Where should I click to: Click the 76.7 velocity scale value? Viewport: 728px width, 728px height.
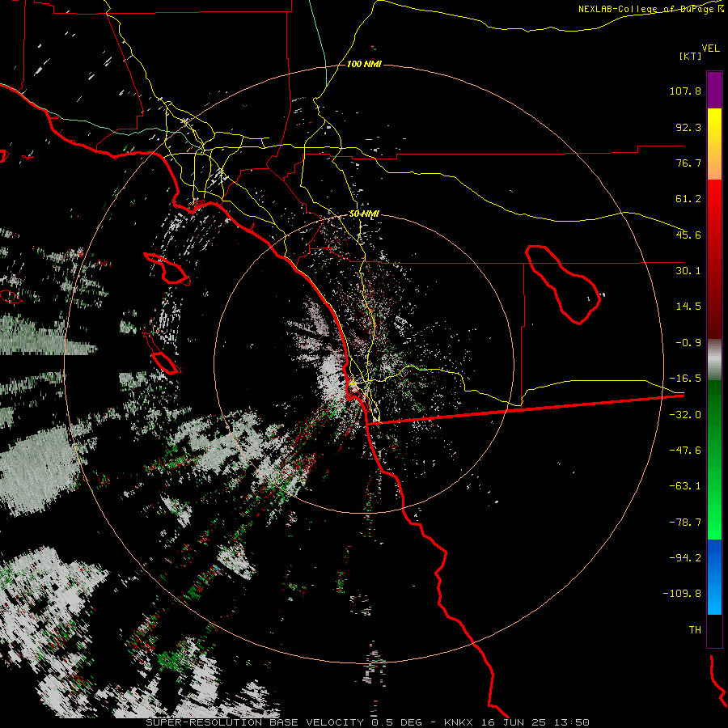coord(688,163)
